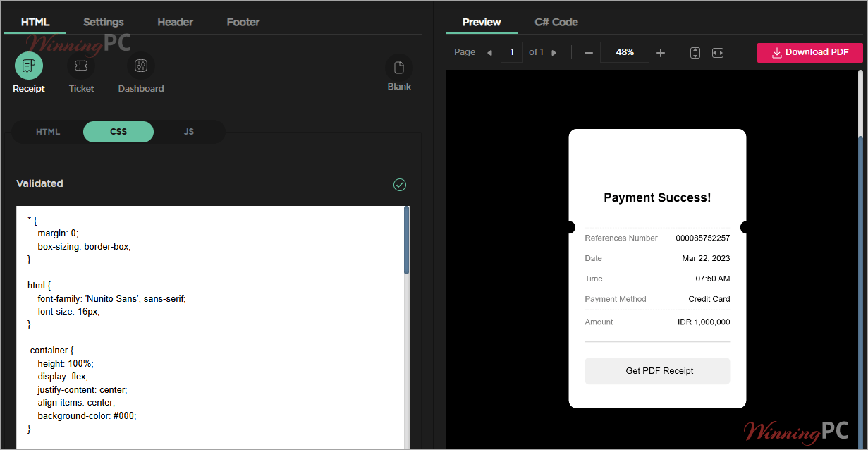This screenshot has height=450, width=868.
Task: Switch to the HTML main tab
Action: pyautogui.click(x=35, y=22)
